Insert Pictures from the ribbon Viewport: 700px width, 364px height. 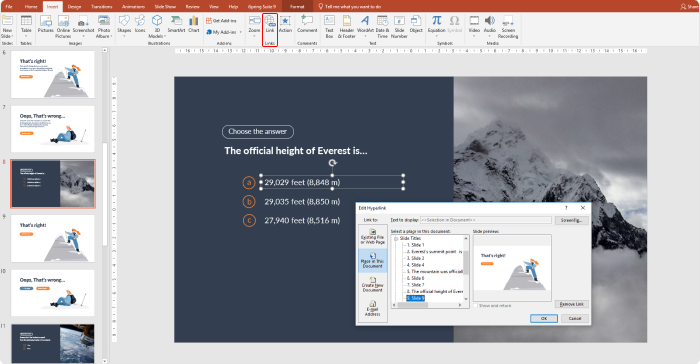(x=46, y=25)
